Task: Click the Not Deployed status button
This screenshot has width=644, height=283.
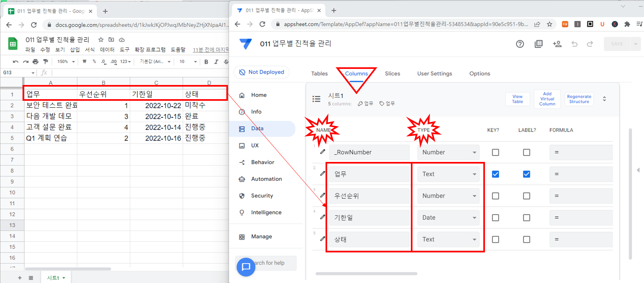Action: 261,72
